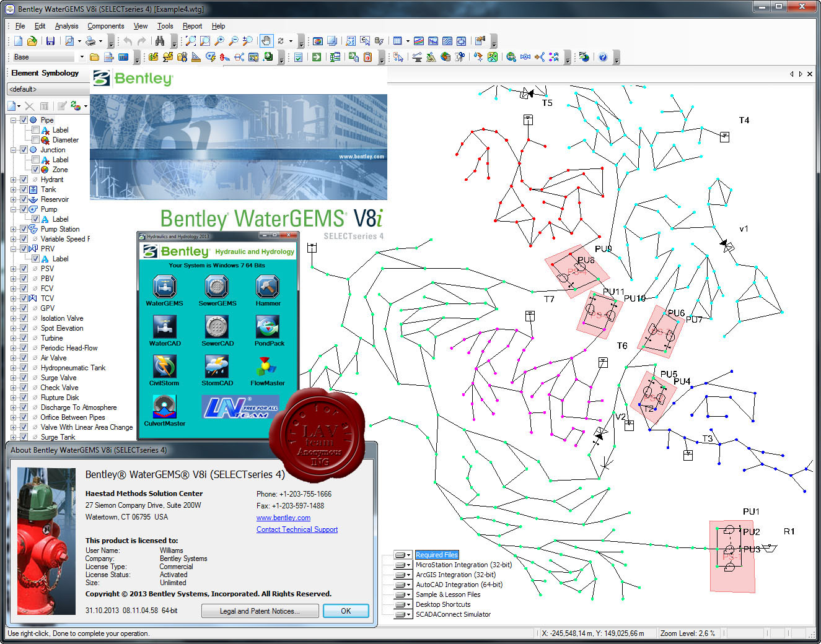Uncheck the Zone checkbox under Junction
The height and width of the screenshot is (644, 821).
point(36,170)
